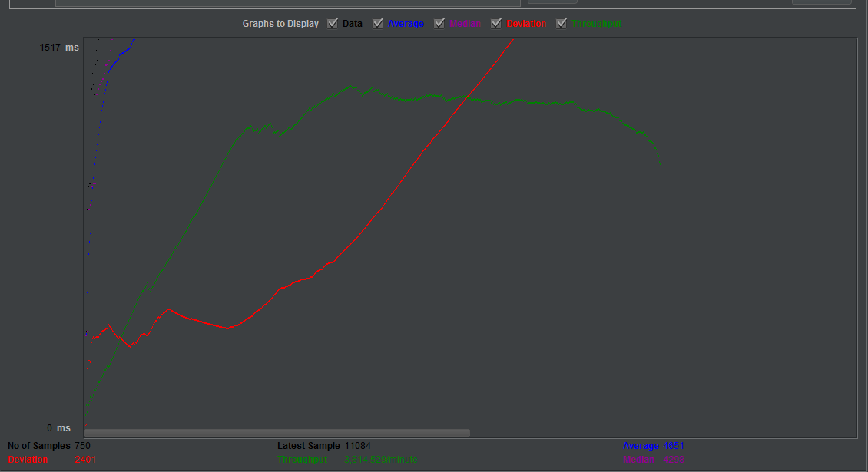Click the blue Average value 4651

pyautogui.click(x=674, y=446)
